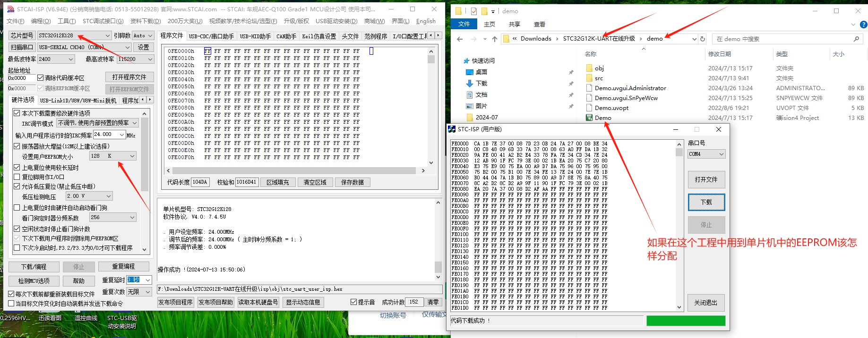Click 清零 button next to success count

(433, 302)
